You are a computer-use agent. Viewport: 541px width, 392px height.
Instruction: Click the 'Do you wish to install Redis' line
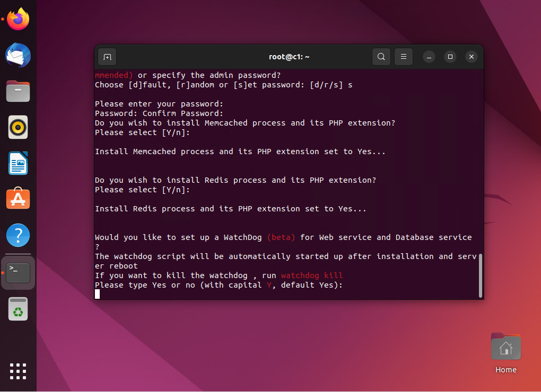click(235, 180)
